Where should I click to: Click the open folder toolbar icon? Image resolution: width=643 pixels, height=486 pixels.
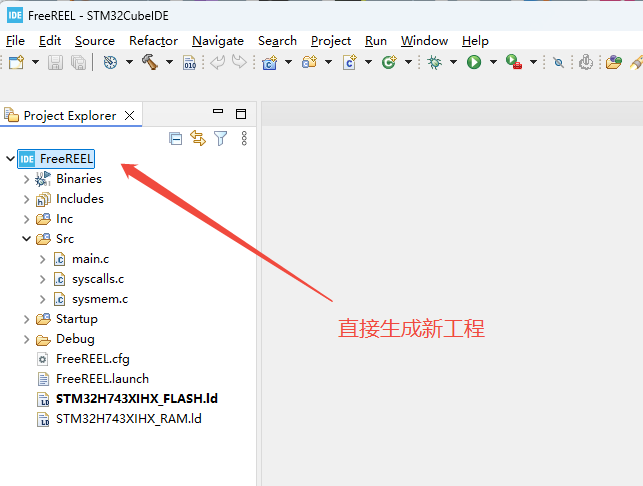click(x=613, y=62)
